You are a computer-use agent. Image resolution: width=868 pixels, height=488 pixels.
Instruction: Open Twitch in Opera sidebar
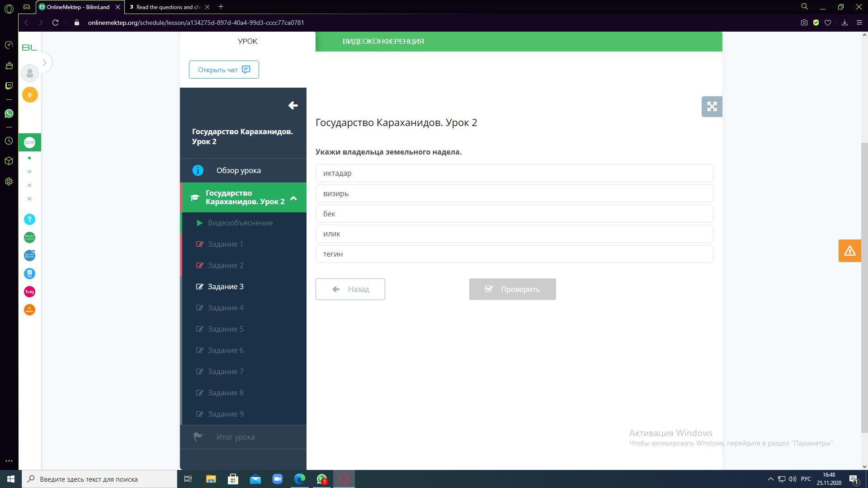(9, 85)
